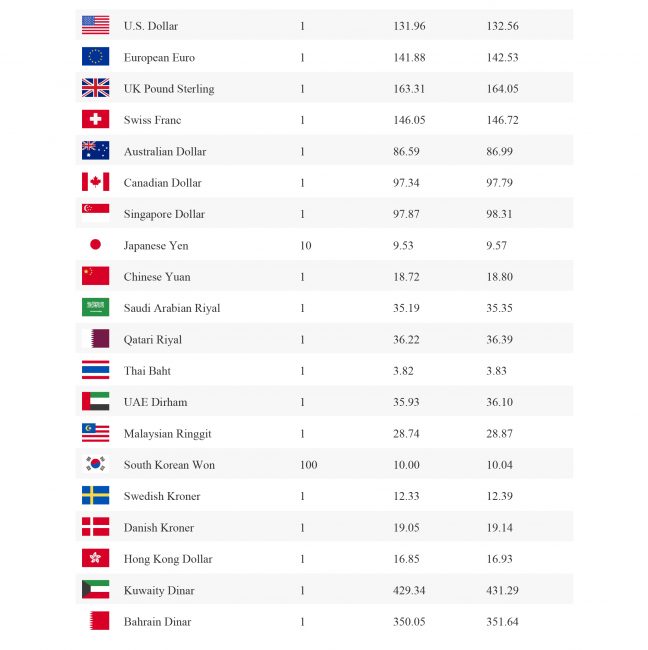This screenshot has height=650, width=648.
Task: Select the UK Union Jack flag
Action: 95,88
